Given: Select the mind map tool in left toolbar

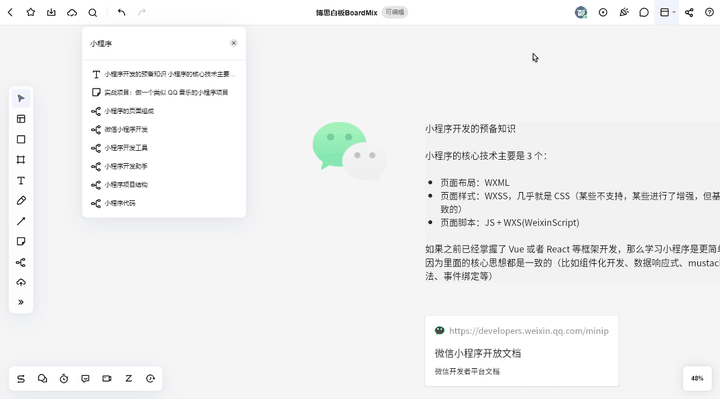Looking at the screenshot, I should coord(21,262).
